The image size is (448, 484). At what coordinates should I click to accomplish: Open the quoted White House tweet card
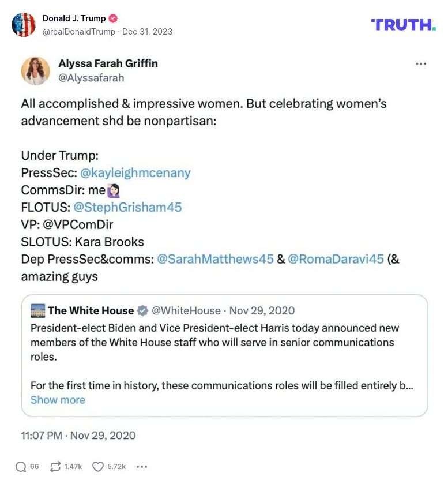pyautogui.click(x=224, y=363)
